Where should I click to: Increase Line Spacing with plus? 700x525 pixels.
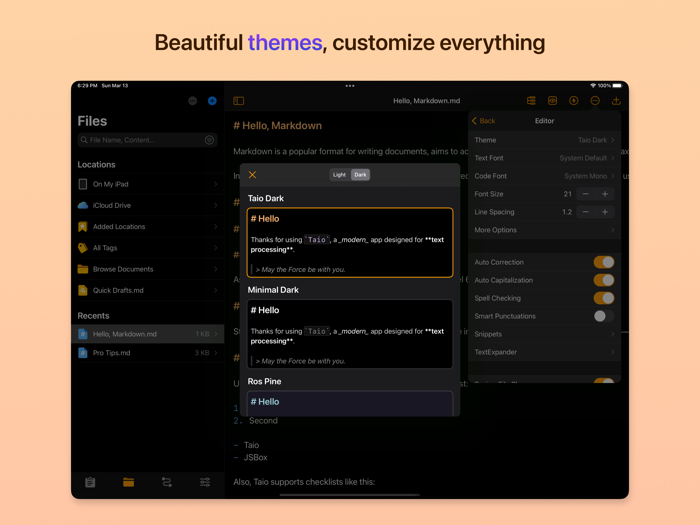coord(605,212)
